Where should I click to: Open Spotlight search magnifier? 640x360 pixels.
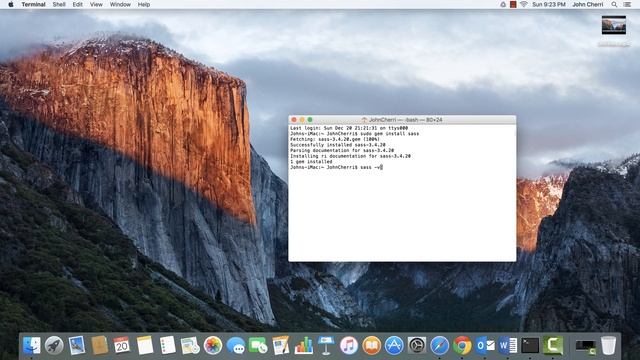pyautogui.click(x=614, y=4)
